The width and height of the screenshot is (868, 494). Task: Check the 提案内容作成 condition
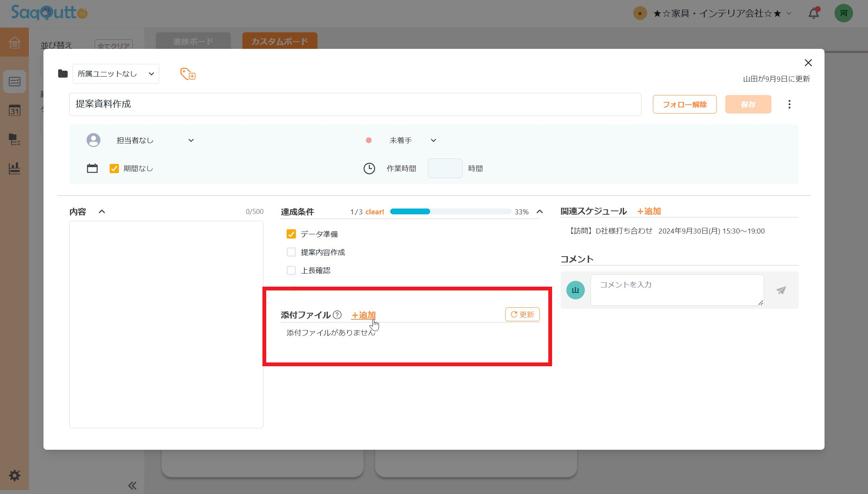point(291,252)
